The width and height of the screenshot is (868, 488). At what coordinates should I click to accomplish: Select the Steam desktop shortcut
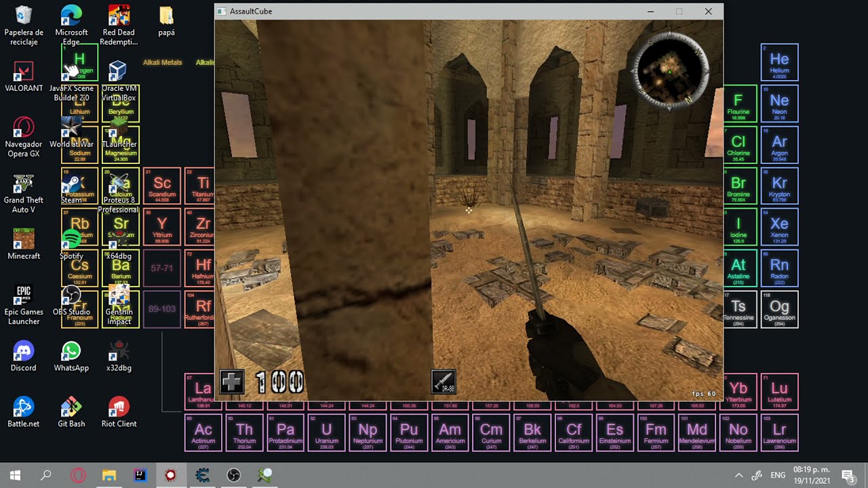[71, 189]
